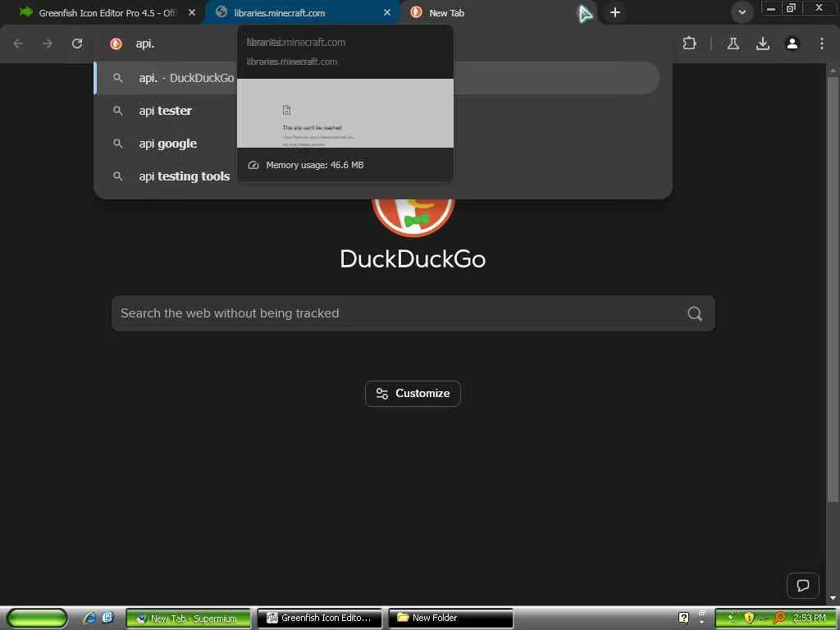Screen dimensions: 840x630
Task: Reload the current page
Action: [77, 43]
